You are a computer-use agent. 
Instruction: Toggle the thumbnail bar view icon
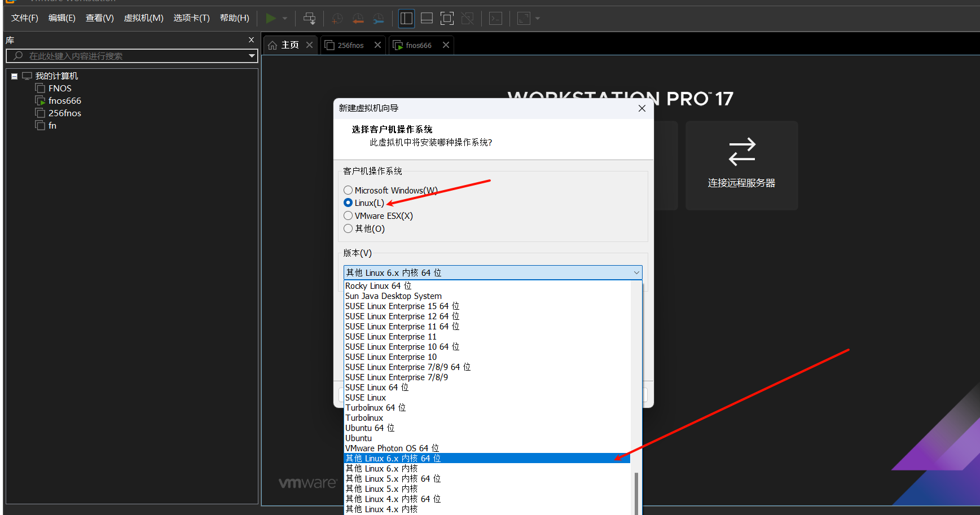[427, 18]
